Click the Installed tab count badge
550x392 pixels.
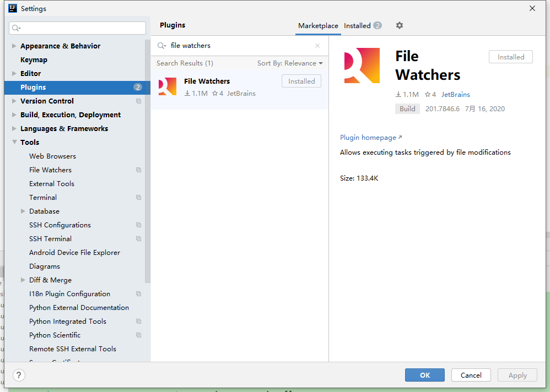(x=378, y=25)
